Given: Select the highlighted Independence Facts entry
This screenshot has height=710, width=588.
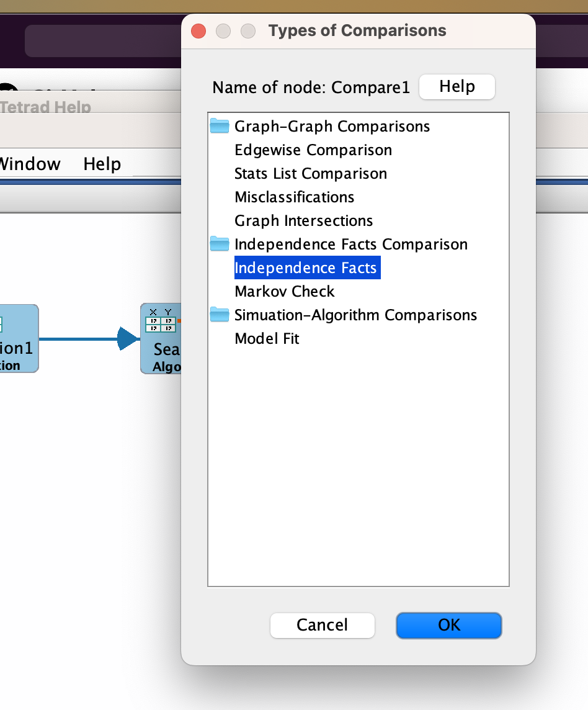Looking at the screenshot, I should (307, 267).
